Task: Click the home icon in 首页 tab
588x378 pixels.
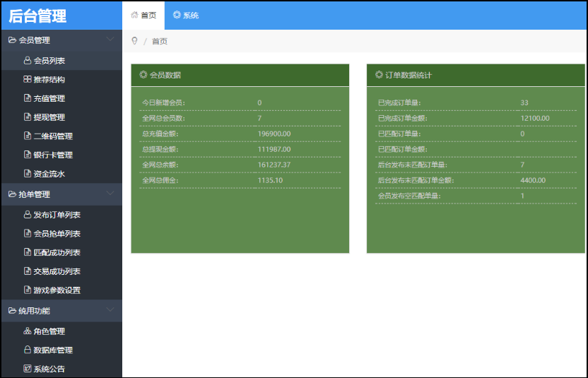Action: point(134,15)
